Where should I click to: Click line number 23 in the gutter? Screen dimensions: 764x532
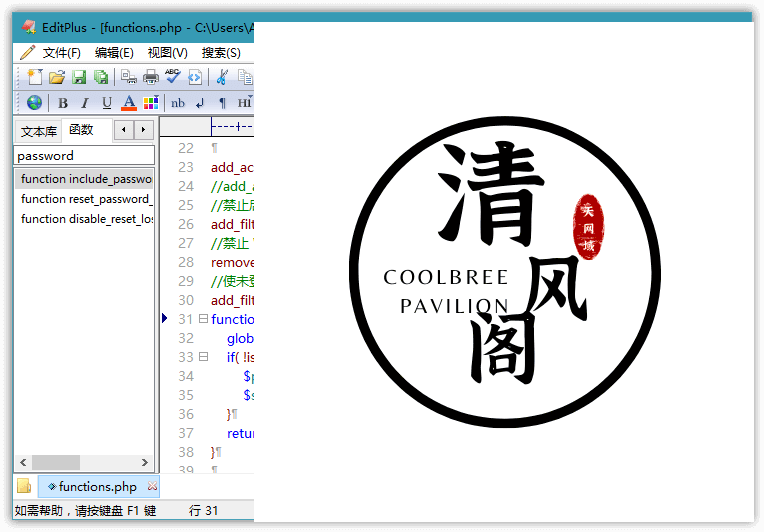(x=186, y=167)
